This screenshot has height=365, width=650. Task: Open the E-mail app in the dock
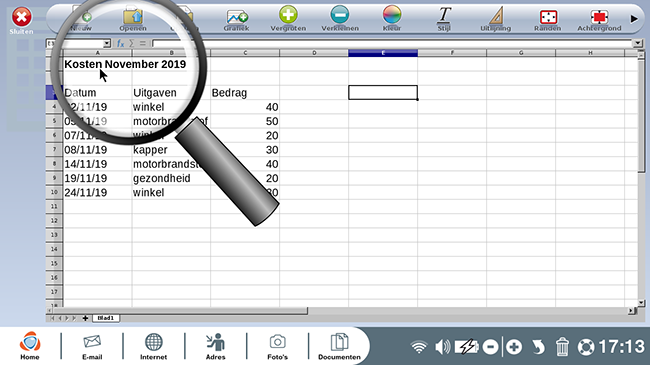[92, 346]
